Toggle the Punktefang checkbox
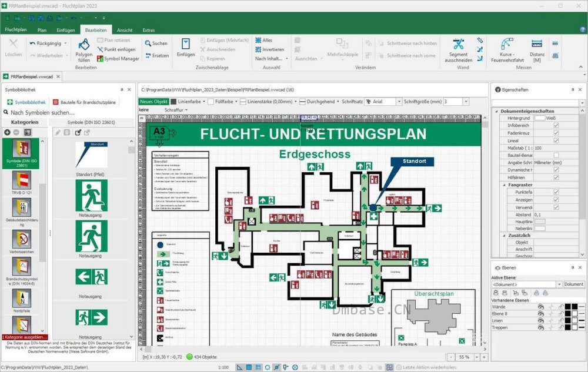The height and width of the screenshot is (372, 588). point(556,192)
